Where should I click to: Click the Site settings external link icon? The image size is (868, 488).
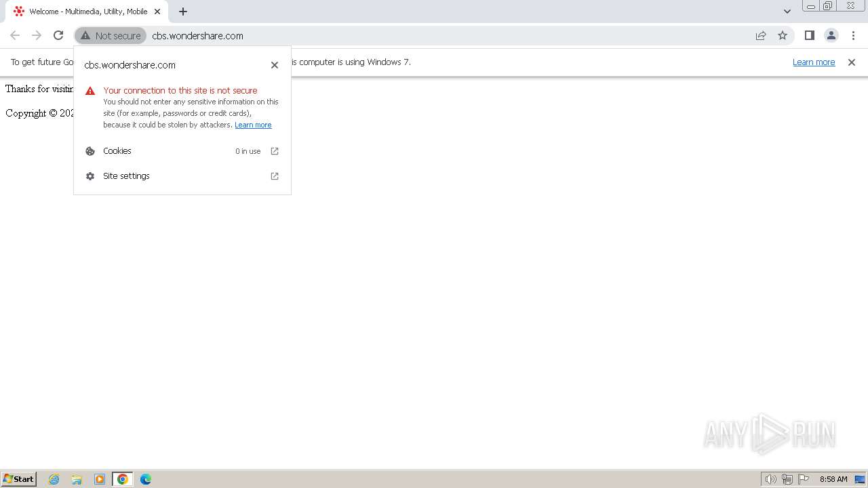(275, 176)
